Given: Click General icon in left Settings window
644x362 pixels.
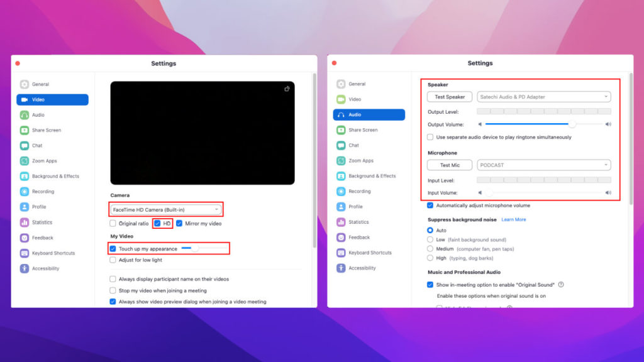Looking at the screenshot, I should [25, 84].
